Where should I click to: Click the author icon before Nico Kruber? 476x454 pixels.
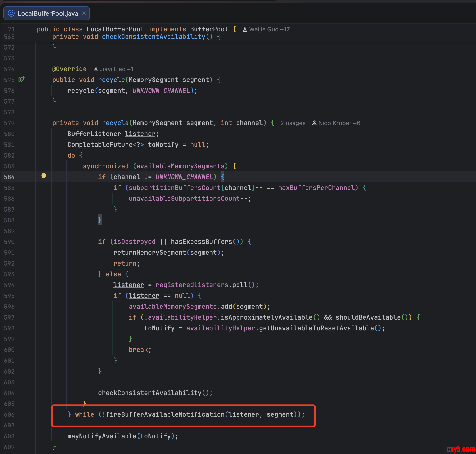coord(314,123)
